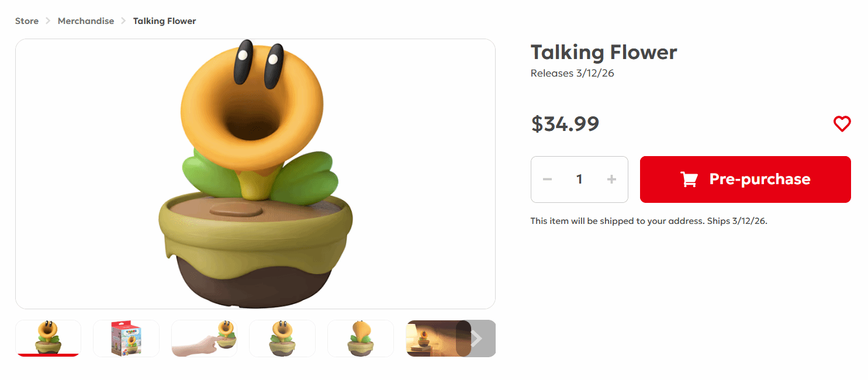The image size is (868, 380).
Task: Show next thumbnails with the right chevron
Action: (x=478, y=338)
